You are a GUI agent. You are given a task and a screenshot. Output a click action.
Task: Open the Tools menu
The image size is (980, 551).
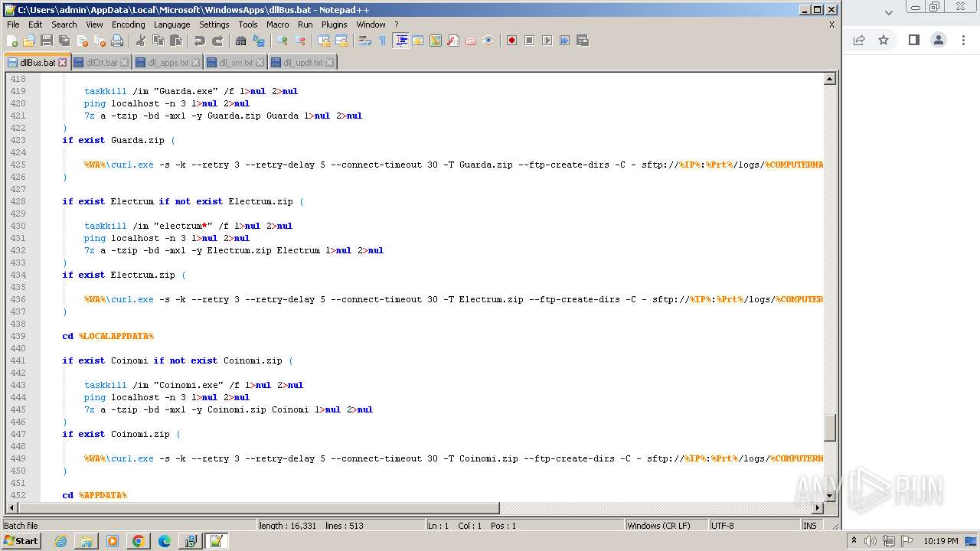click(248, 24)
